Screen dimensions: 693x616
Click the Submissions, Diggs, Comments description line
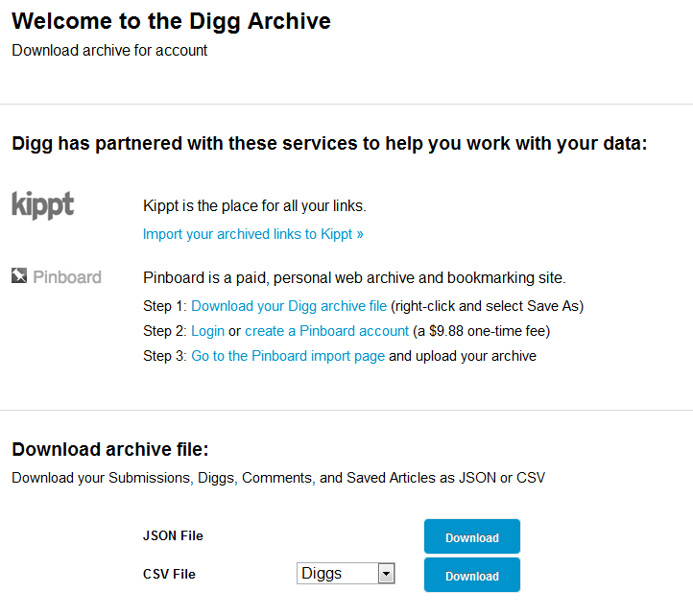tap(278, 477)
